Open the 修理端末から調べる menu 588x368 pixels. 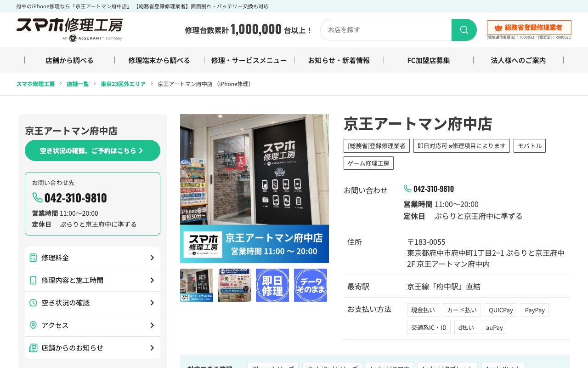(x=159, y=60)
